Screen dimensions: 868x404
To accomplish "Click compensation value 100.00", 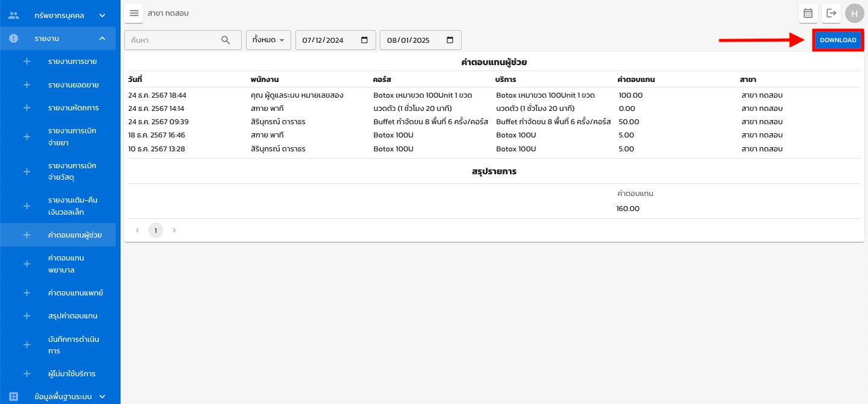I will (631, 95).
